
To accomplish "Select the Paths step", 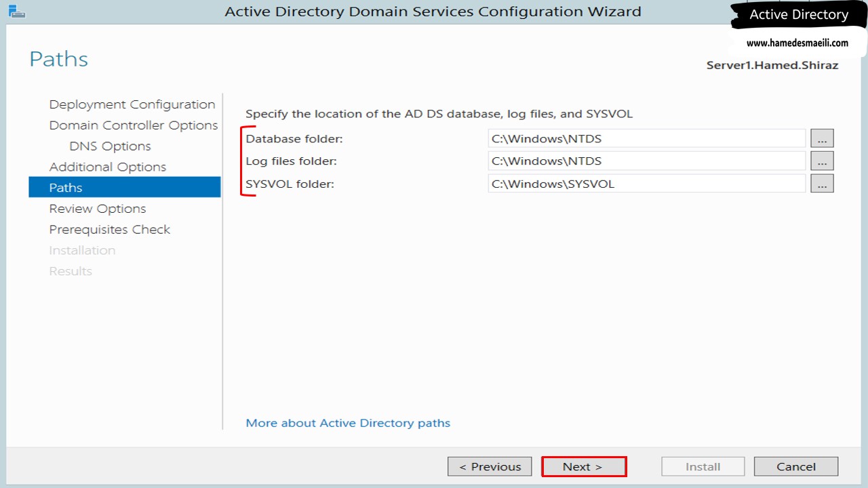I will pyautogui.click(x=125, y=187).
